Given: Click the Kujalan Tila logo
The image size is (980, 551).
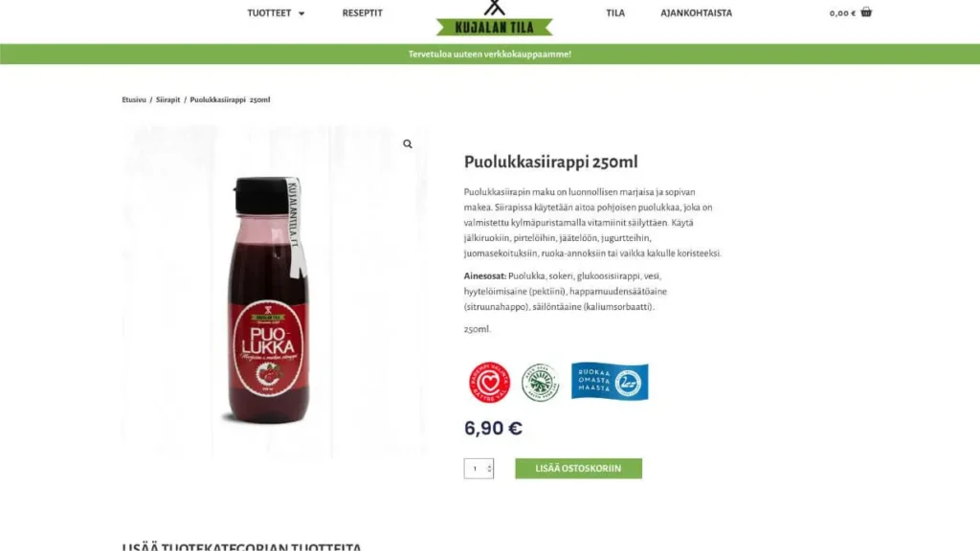Looking at the screenshot, I should [495, 18].
